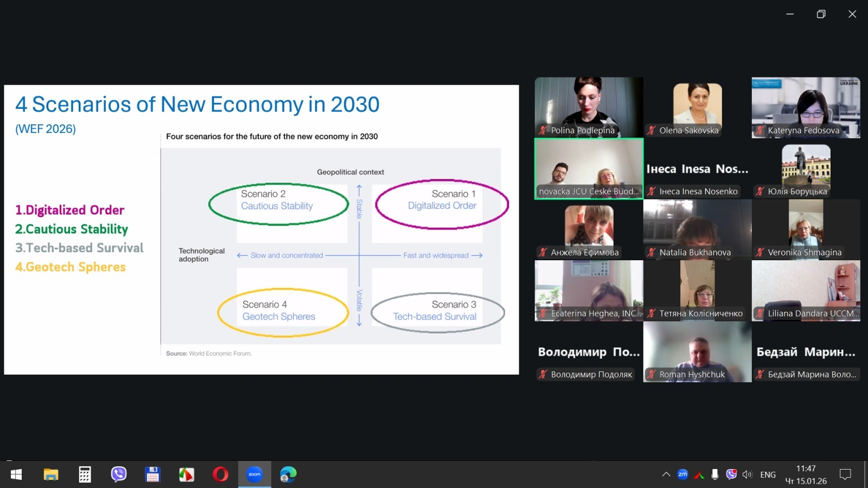Viewport: 868px width, 488px height.
Task: Click the blue floppy disk taskbar icon
Action: pyautogui.click(x=152, y=474)
